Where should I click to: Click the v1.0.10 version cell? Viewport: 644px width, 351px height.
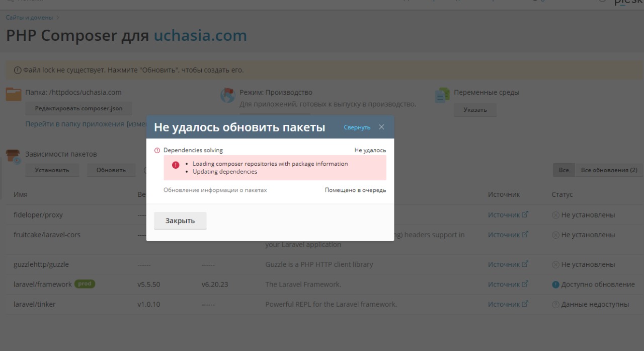point(148,304)
